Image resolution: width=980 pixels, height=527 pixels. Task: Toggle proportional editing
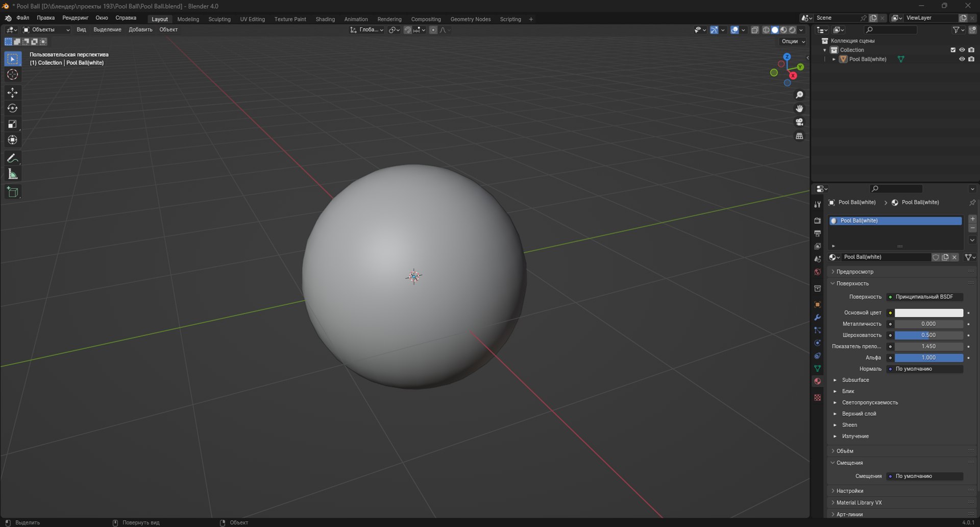[433, 30]
